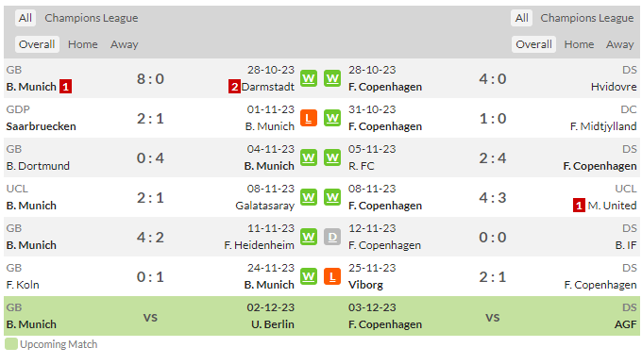Click the green Upcoming Match legend swatch
This screenshot has height=364, width=642.
tap(11, 344)
